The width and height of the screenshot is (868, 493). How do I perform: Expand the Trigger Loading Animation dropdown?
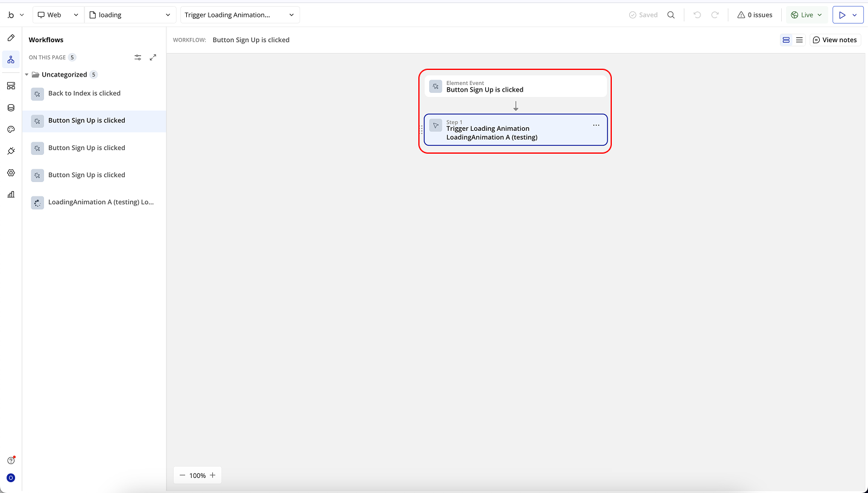[240, 15]
